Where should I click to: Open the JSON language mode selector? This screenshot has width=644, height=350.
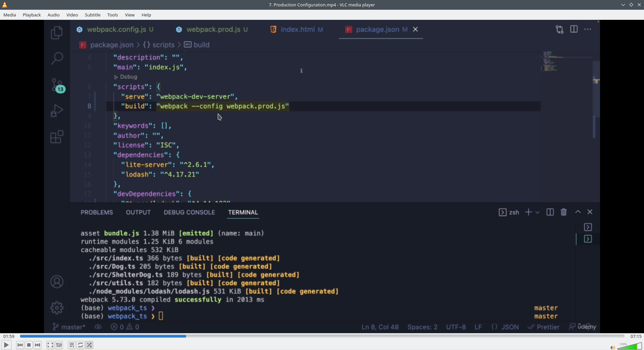pyautogui.click(x=505, y=327)
